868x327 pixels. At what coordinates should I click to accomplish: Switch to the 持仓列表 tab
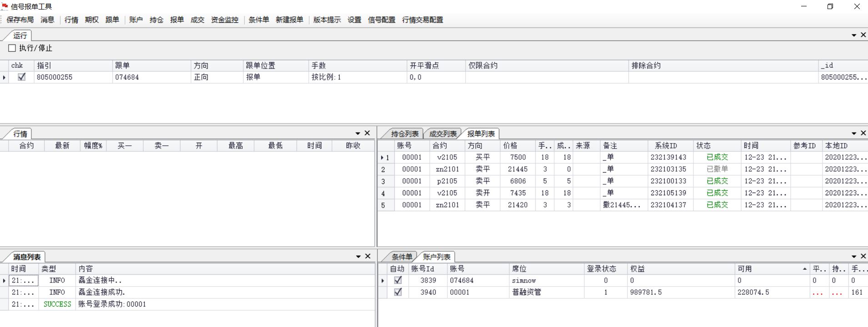404,134
